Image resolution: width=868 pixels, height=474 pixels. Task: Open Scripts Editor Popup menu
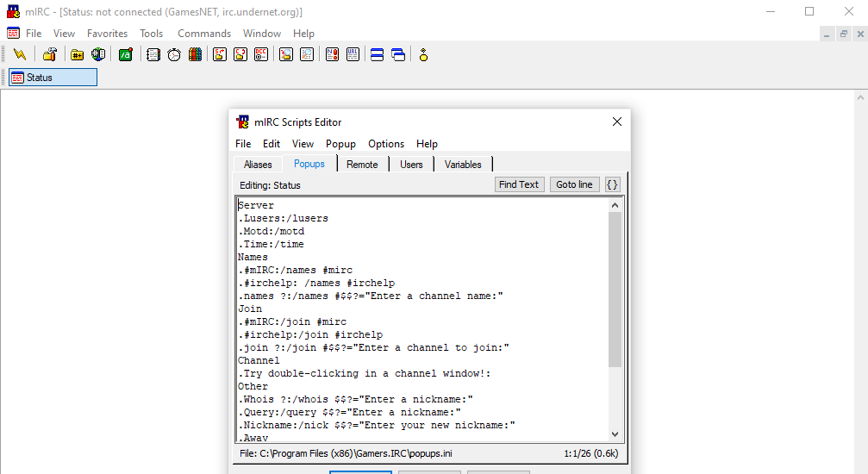(340, 143)
